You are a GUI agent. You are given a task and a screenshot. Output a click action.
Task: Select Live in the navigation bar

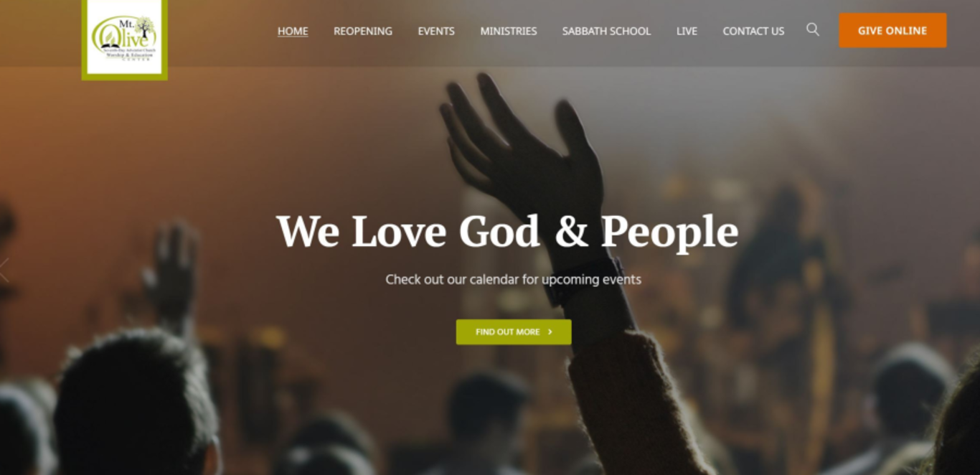coord(687,31)
